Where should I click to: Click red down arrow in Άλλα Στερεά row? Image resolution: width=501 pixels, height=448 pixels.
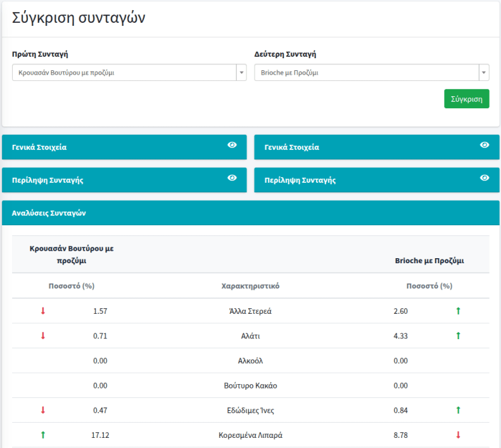coord(43,311)
